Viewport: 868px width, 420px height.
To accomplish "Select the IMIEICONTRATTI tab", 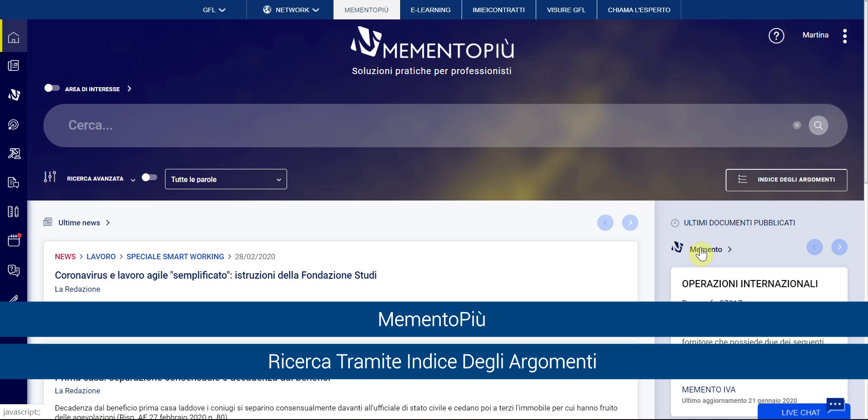I will click(499, 9).
